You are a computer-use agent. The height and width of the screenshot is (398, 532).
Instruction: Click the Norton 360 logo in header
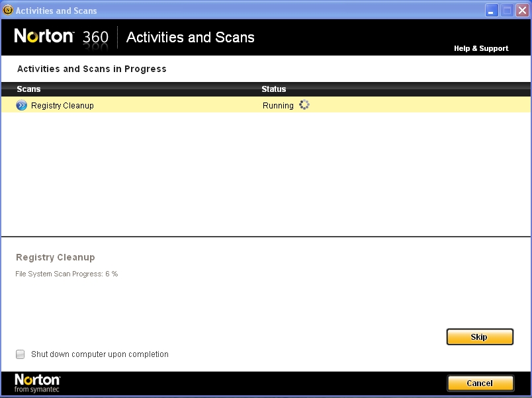[61, 36]
